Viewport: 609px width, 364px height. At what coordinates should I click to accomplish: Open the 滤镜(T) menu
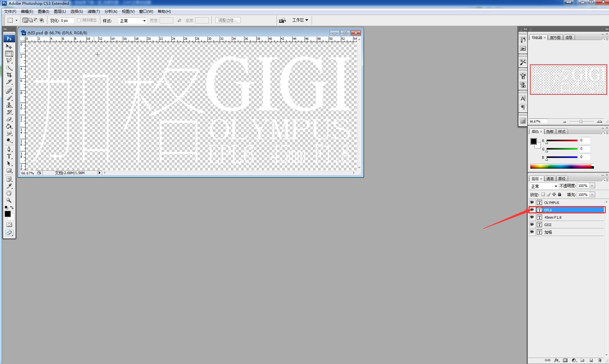94,11
